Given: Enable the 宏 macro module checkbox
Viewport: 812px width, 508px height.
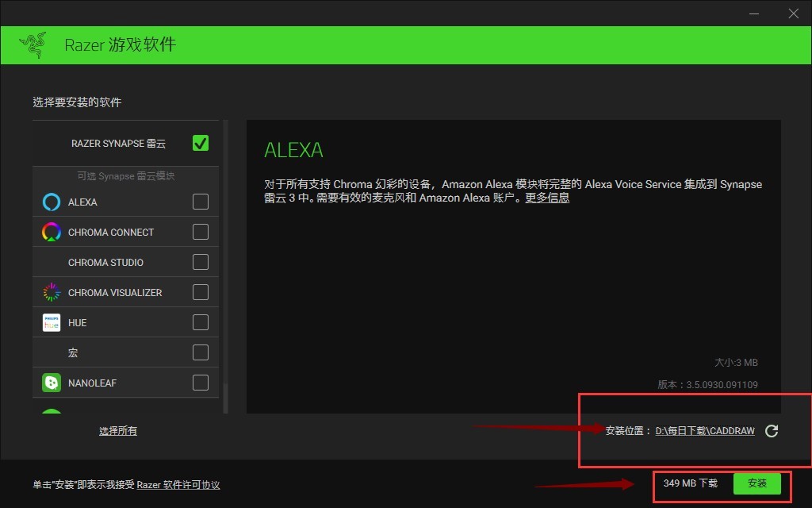Looking at the screenshot, I should 200,352.
